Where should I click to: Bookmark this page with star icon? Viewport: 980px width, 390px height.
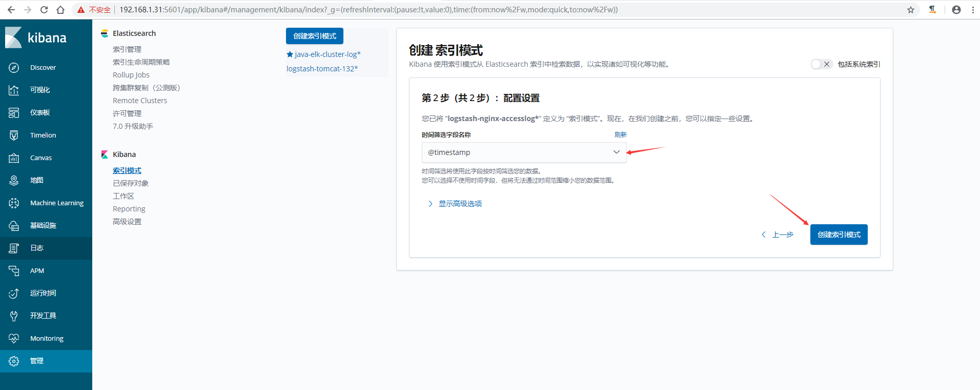tap(911, 10)
